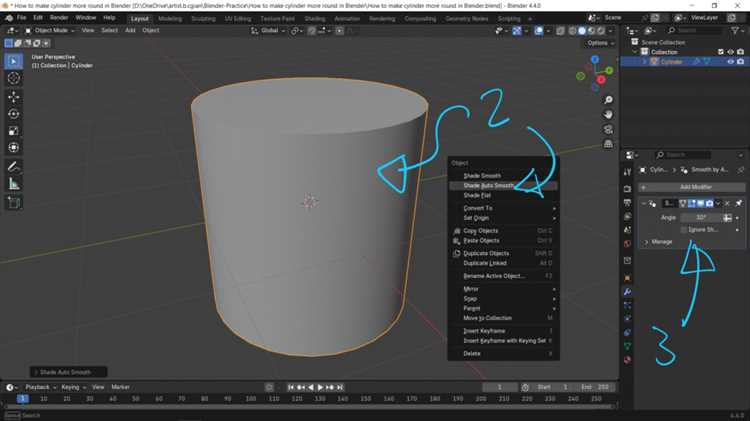Viewport: 750px width, 421px height.
Task: Jump to the timeline end frame button
Action: click(x=340, y=388)
